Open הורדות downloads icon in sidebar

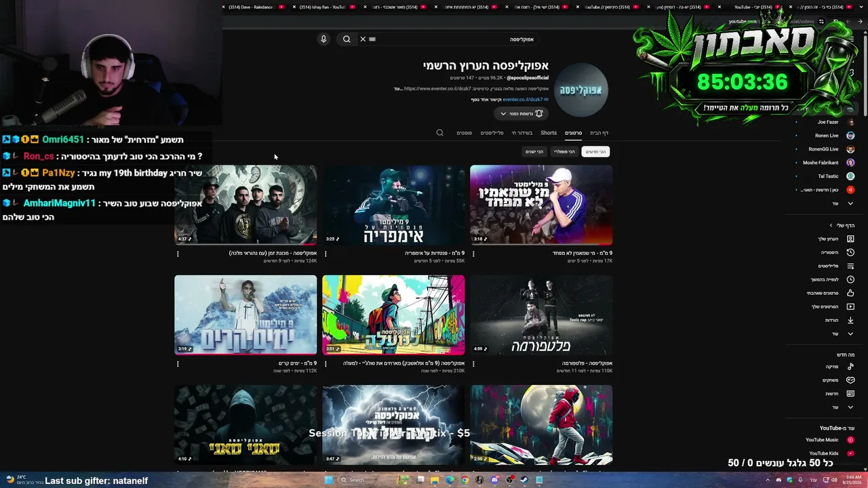tap(850, 321)
